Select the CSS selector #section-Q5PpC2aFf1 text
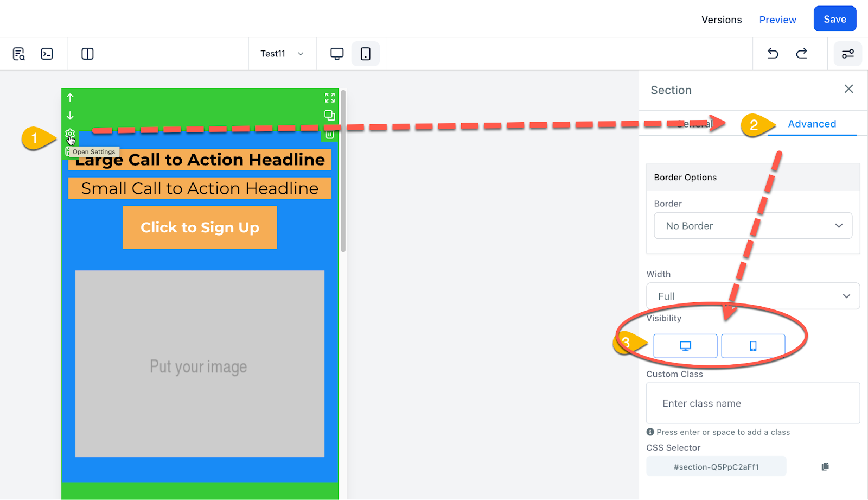The height and width of the screenshot is (500, 868). (716, 467)
